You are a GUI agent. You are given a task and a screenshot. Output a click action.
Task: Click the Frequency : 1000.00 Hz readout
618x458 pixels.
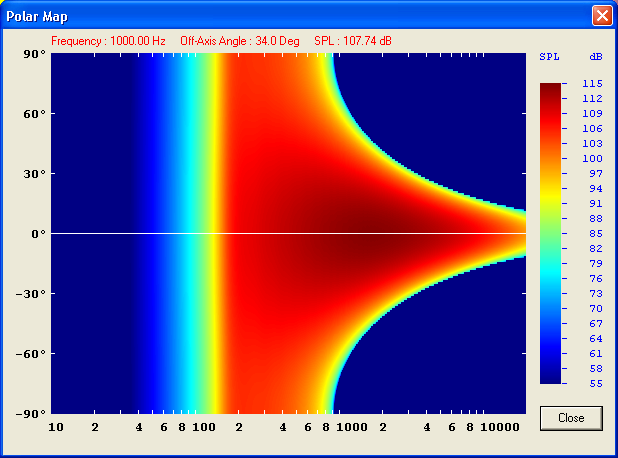point(108,41)
